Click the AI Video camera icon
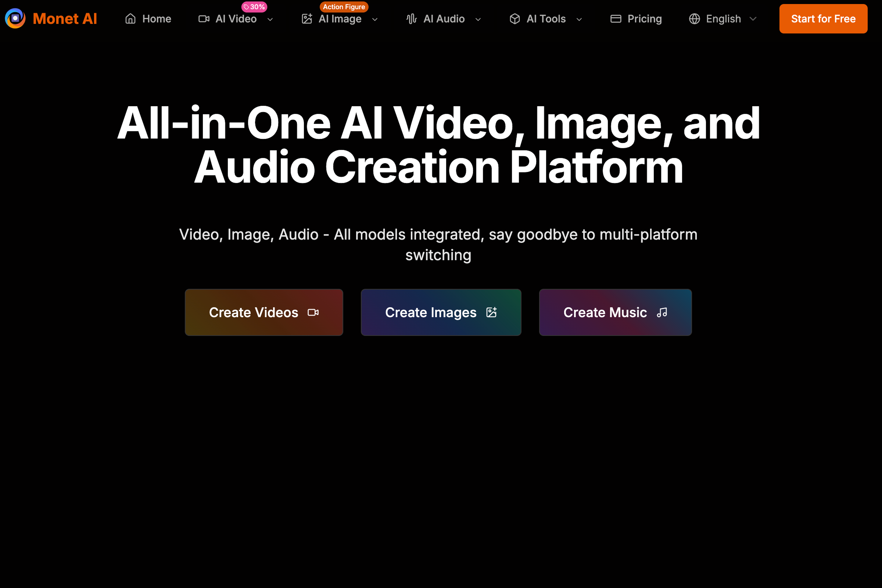The height and width of the screenshot is (588, 882). coord(204,19)
